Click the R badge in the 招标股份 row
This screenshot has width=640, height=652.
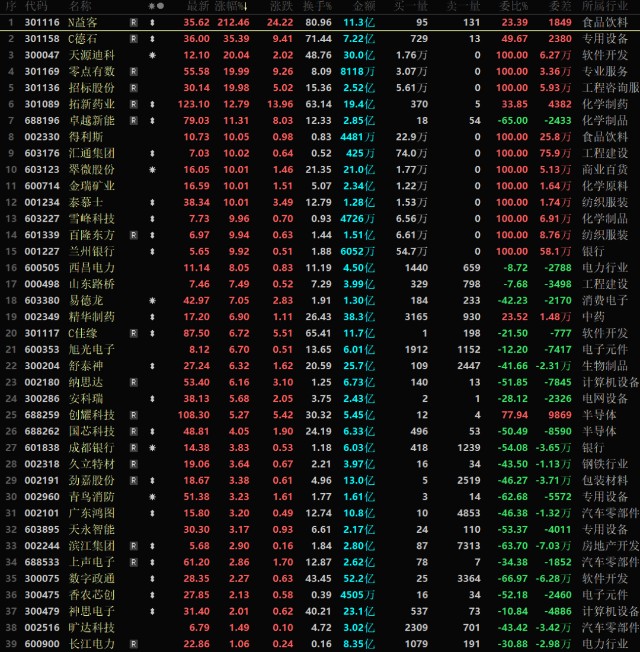click(x=133, y=88)
